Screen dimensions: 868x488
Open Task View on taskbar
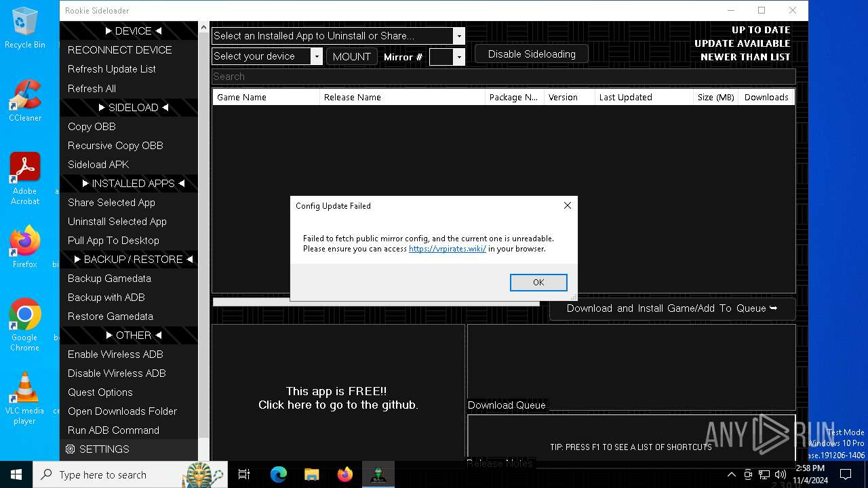244,474
